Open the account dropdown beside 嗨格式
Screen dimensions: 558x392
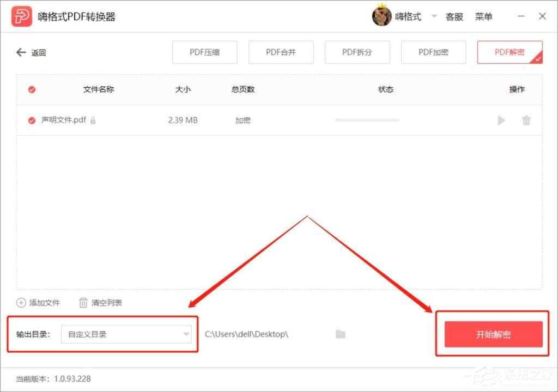[x=434, y=16]
